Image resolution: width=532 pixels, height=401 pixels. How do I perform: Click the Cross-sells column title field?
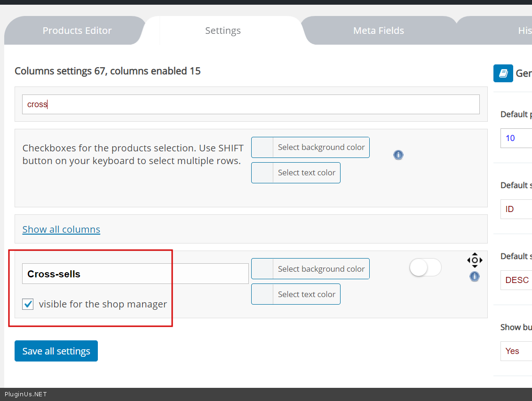[135, 274]
